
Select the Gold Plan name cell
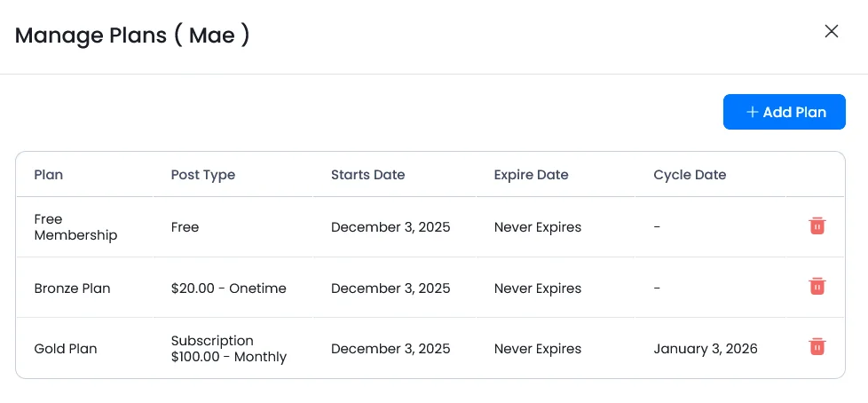66,349
